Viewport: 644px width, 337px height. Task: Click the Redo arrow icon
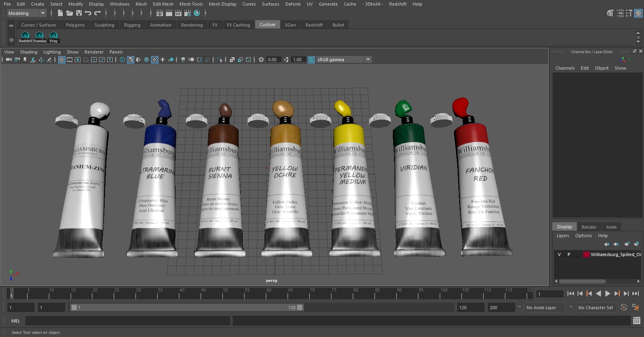click(98, 13)
